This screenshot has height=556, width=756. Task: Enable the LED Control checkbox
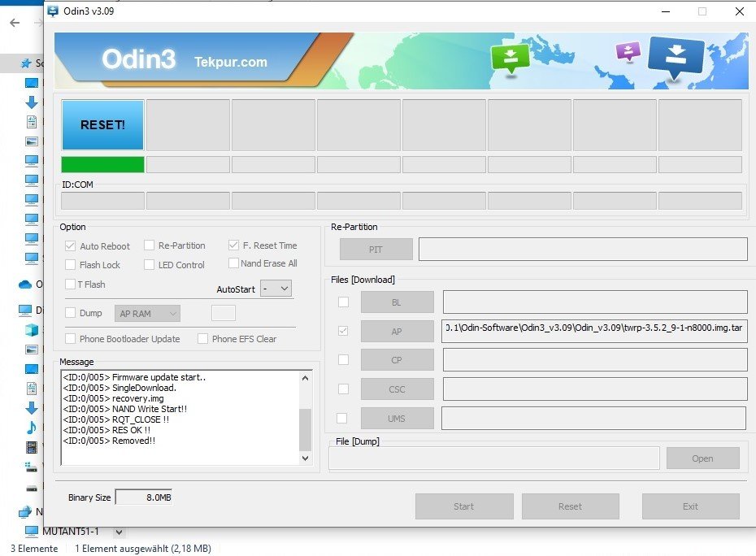[x=149, y=265]
